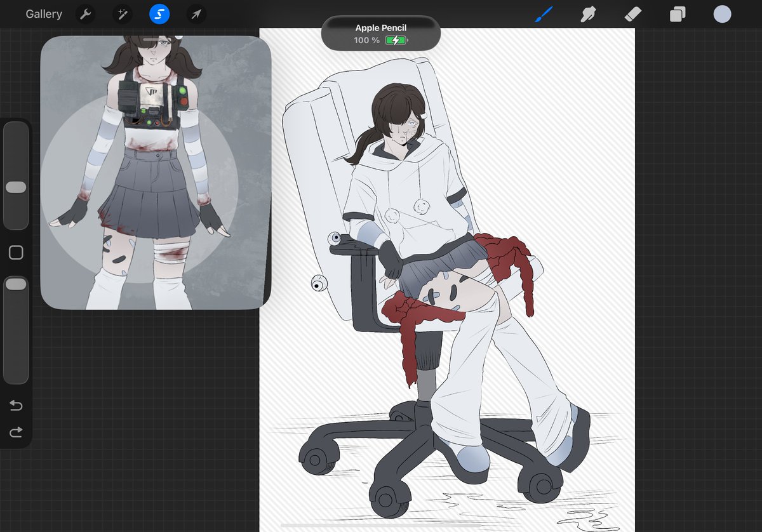Viewport: 762px width, 532px height.
Task: Tap the Modify square button in sidebar
Action: 16,253
